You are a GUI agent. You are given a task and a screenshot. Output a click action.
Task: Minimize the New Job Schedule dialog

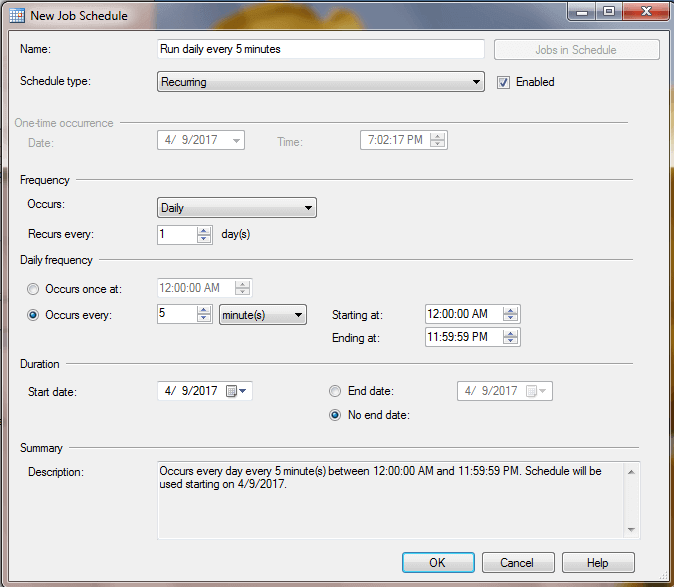(x=582, y=12)
